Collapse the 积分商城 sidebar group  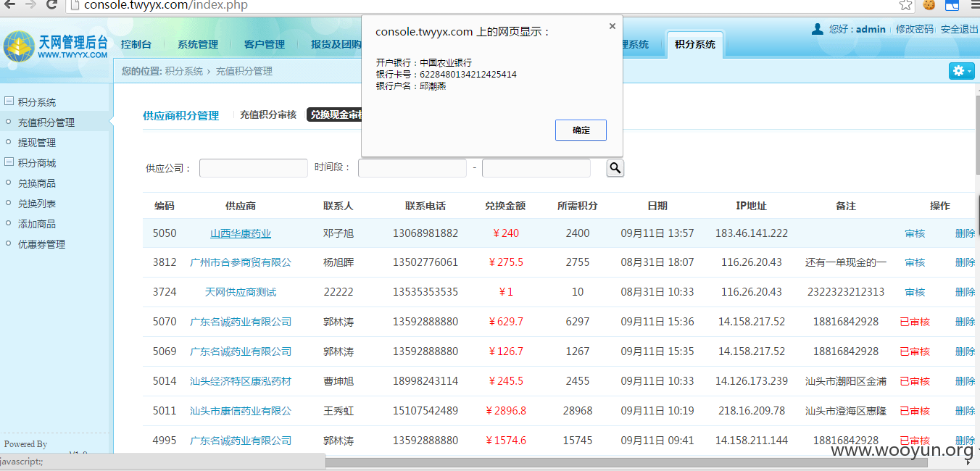9,162
